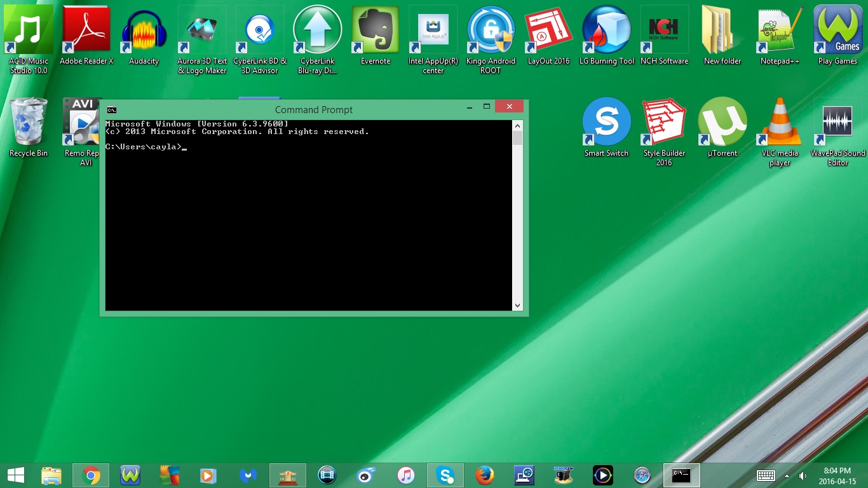Open the Evernote desktop shortcut
The image size is (868, 488).
376,36
